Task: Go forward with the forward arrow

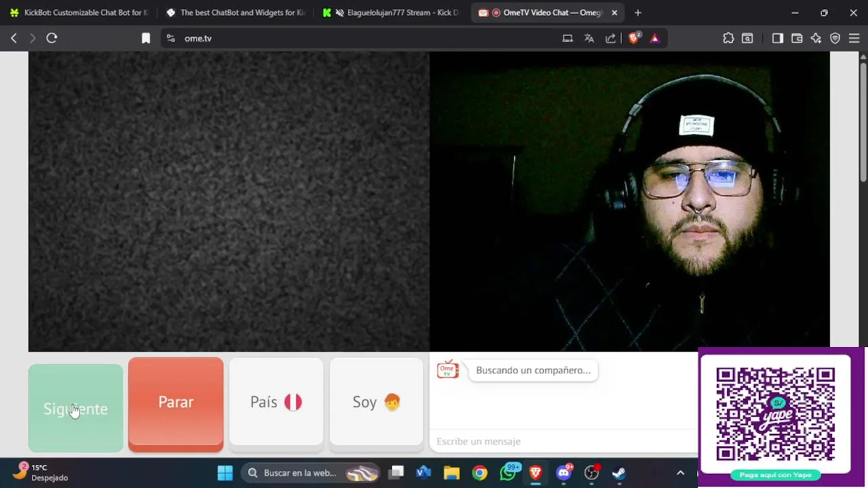Action: tap(32, 39)
